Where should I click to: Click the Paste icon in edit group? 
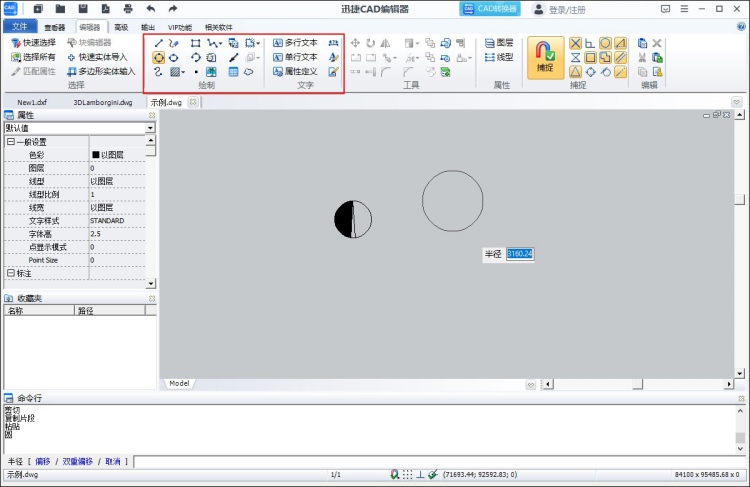coord(642,43)
